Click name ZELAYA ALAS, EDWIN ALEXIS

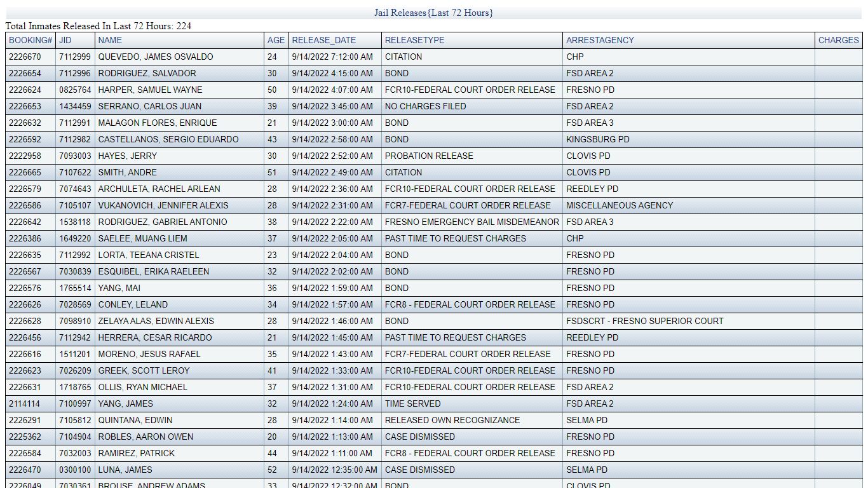(x=156, y=321)
